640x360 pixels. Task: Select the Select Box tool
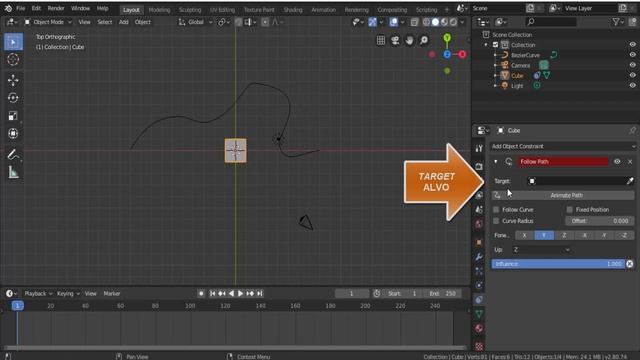pos(13,42)
